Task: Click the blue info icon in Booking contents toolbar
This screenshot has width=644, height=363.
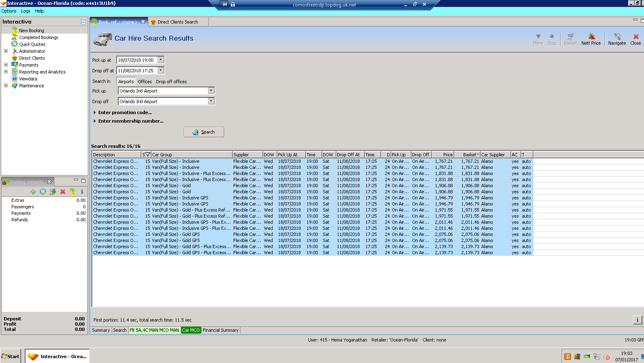Action: click(x=82, y=192)
